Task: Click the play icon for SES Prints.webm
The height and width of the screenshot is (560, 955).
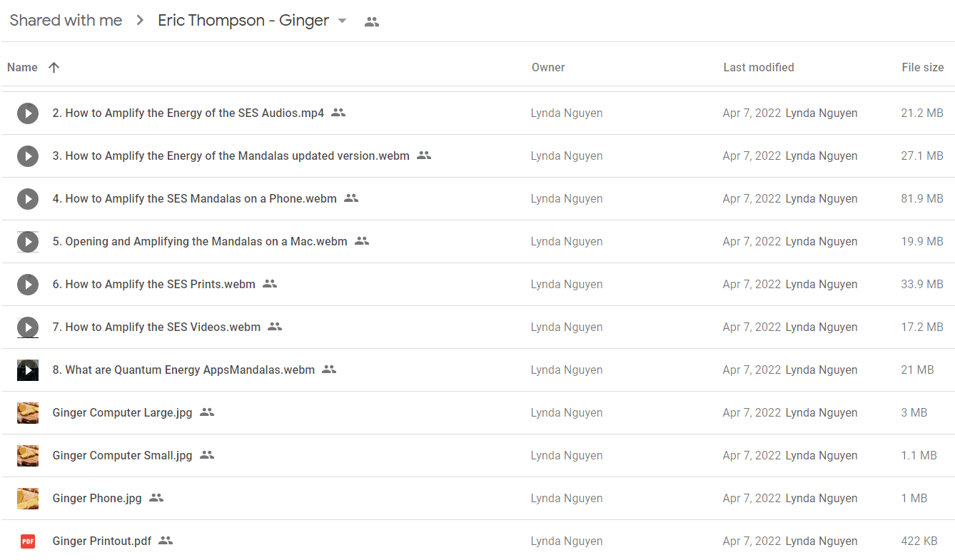Action: [28, 284]
